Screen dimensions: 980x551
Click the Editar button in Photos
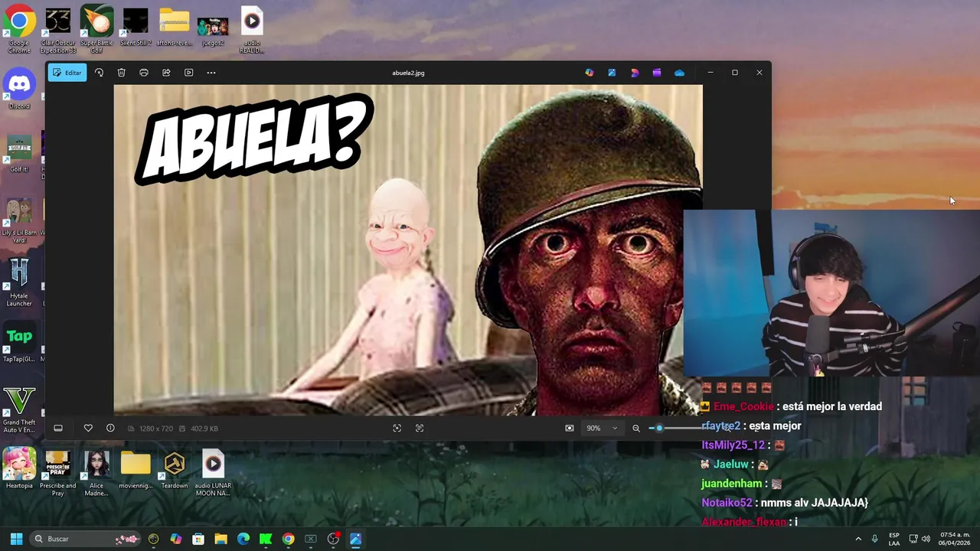tap(67, 73)
